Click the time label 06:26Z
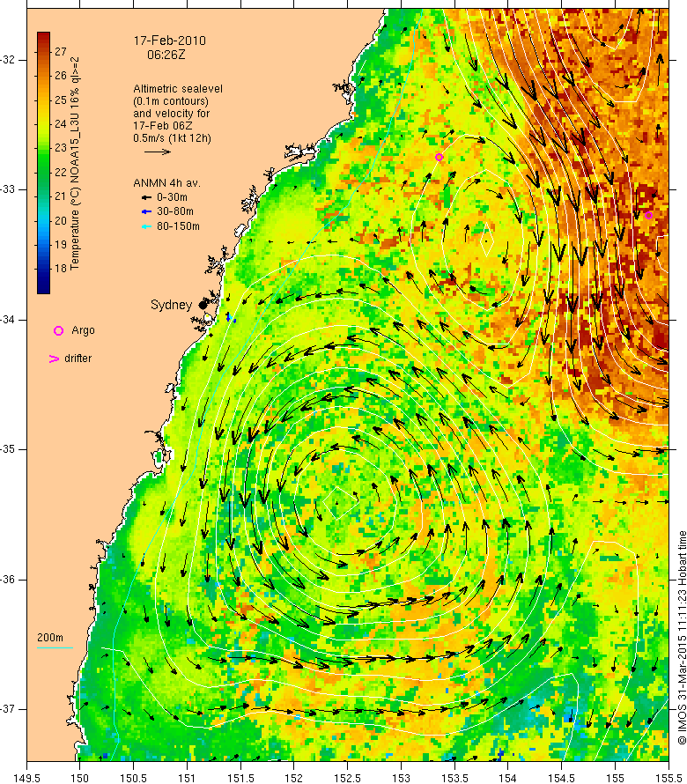 pos(166,55)
